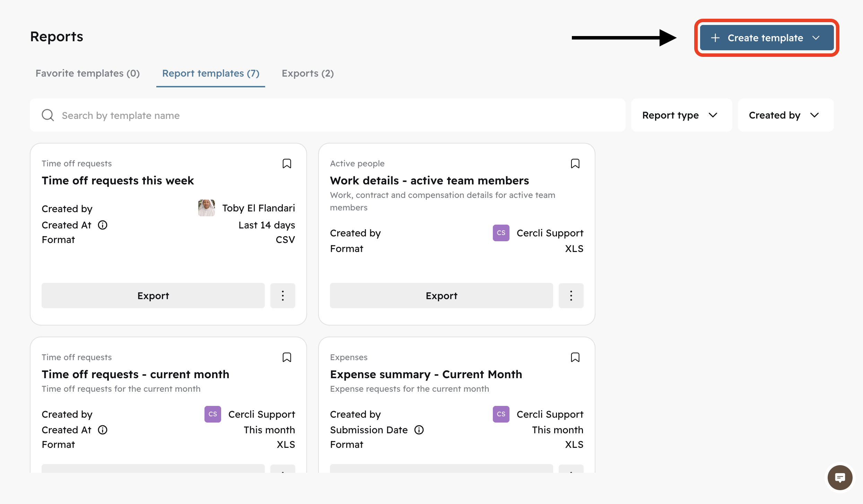This screenshot has width=863, height=504.
Task: Open the chat support bubble
Action: (840, 478)
